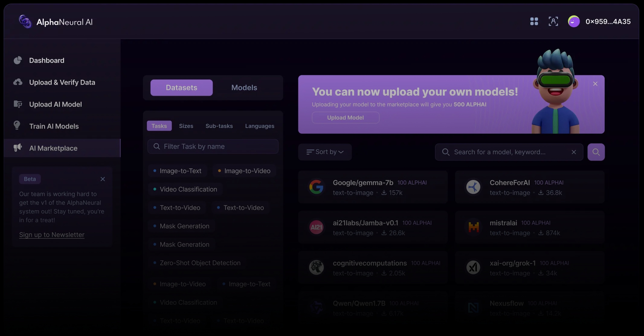The height and width of the screenshot is (336, 644).
Task: Select the Languages filter tab
Action: pyautogui.click(x=259, y=126)
